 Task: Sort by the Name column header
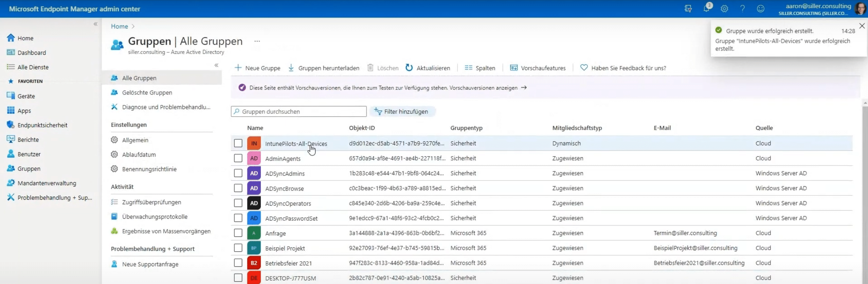[x=255, y=128]
